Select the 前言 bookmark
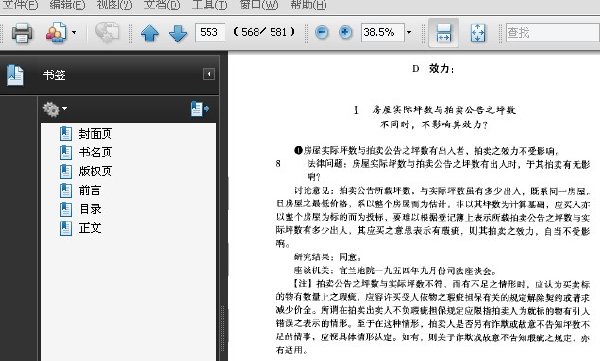Viewport: 600px width, 361px height. click(90, 190)
